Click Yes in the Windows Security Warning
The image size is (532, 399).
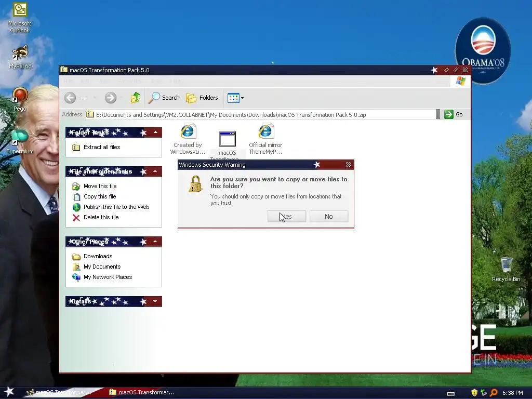(x=287, y=217)
